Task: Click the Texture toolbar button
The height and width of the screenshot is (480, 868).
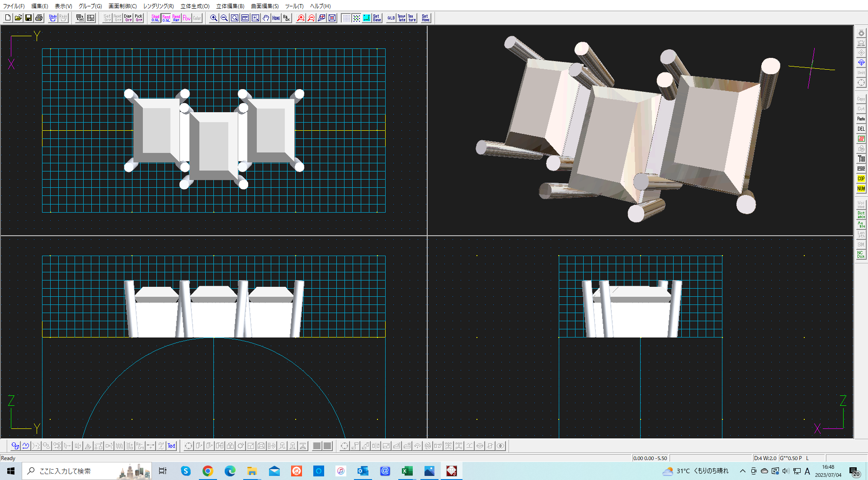Action: 412,18
